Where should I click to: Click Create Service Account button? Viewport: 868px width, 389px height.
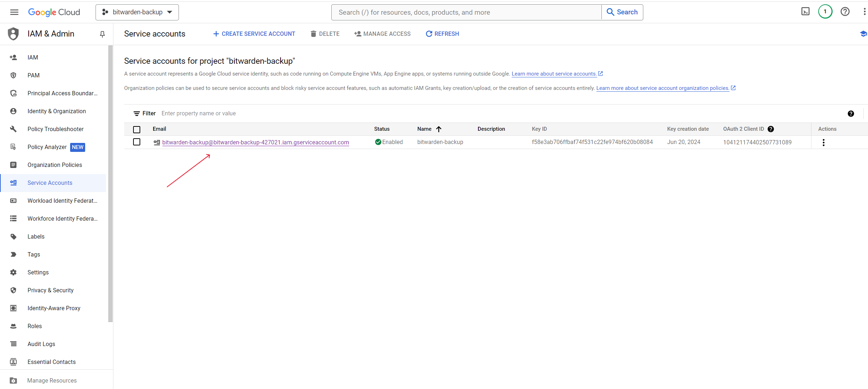point(254,34)
